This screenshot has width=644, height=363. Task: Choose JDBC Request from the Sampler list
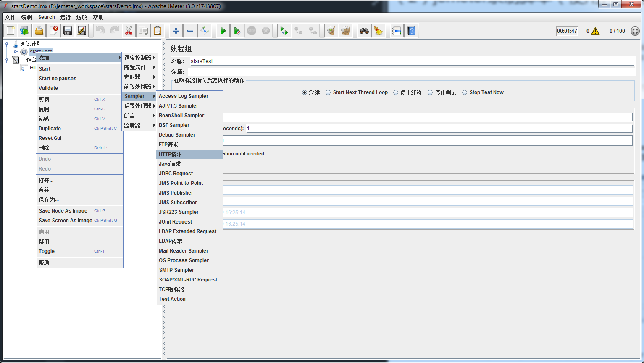(x=189, y=174)
